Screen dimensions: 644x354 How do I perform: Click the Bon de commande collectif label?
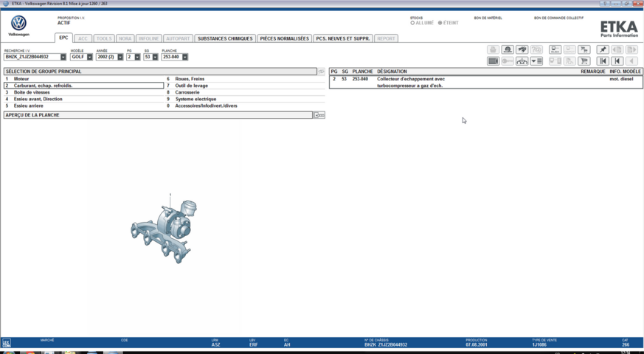coord(558,18)
